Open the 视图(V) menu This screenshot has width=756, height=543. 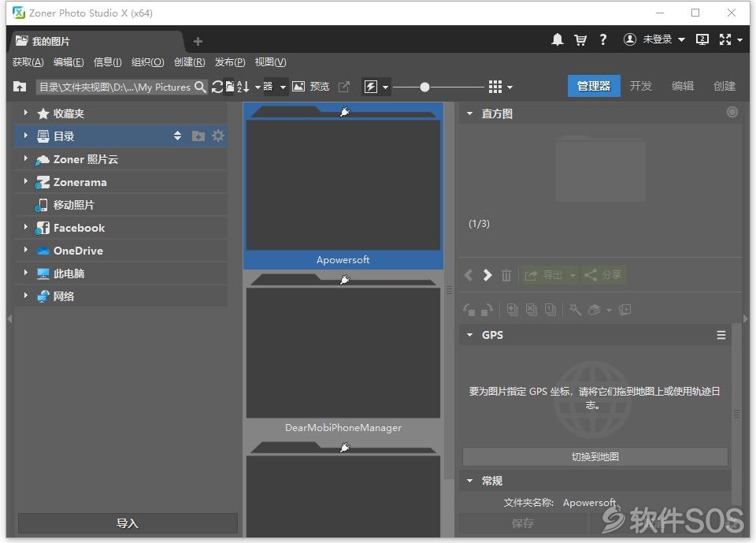point(270,62)
